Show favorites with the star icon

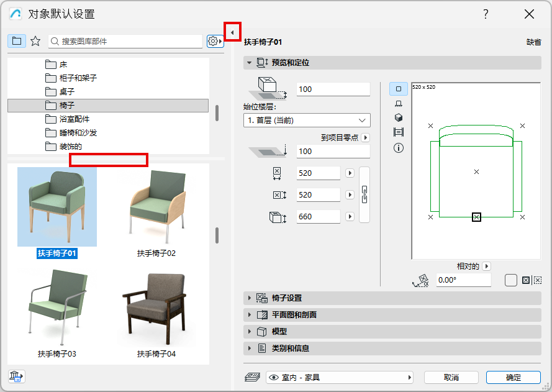coord(35,41)
